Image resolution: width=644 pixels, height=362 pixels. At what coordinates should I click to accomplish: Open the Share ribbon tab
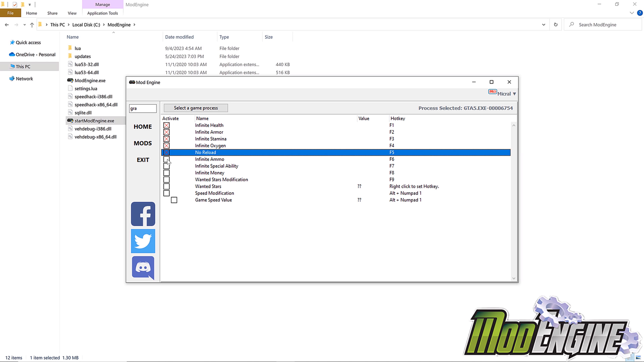(x=52, y=13)
